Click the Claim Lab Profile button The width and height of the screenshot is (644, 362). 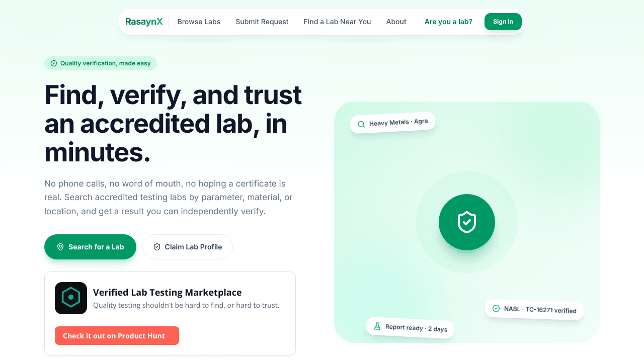[188, 247]
